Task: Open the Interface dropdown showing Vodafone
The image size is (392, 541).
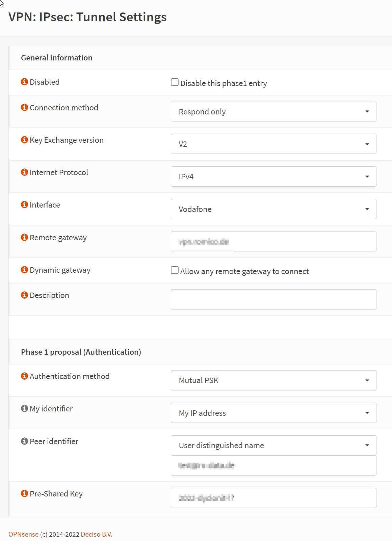Action: pyautogui.click(x=273, y=209)
